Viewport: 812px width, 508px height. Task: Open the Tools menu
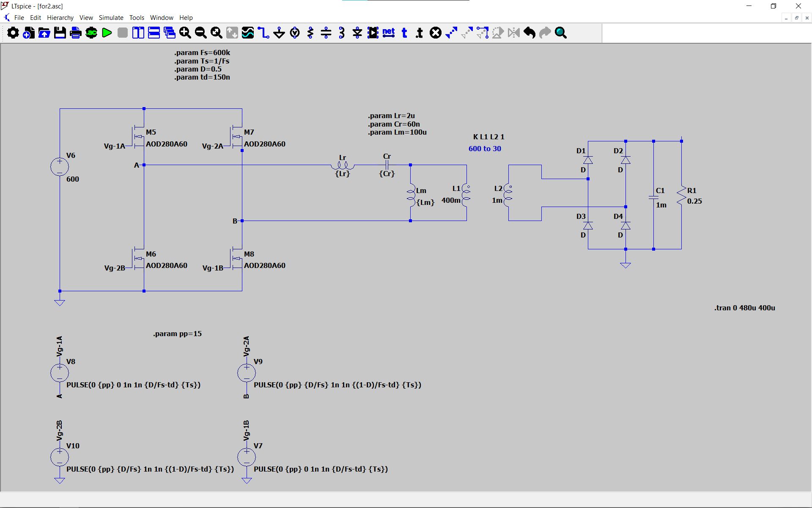pyautogui.click(x=137, y=17)
